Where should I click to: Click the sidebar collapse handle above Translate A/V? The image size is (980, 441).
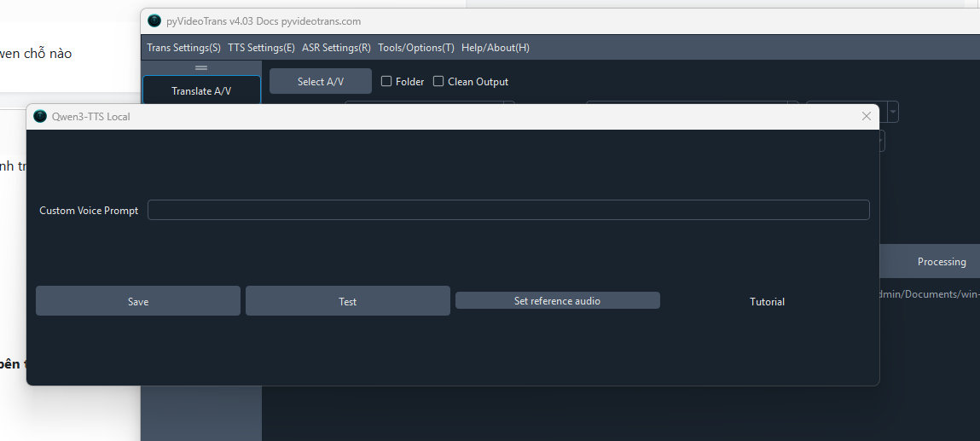coord(201,67)
